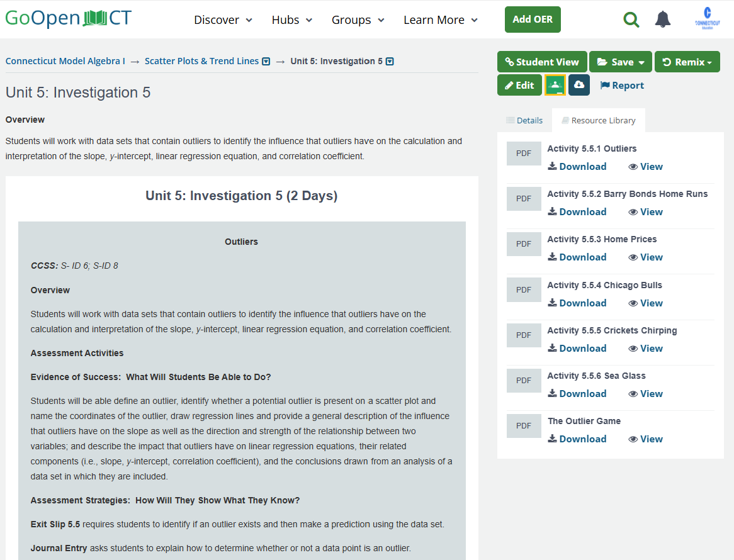Share to Google Classroom icon

[555, 85]
